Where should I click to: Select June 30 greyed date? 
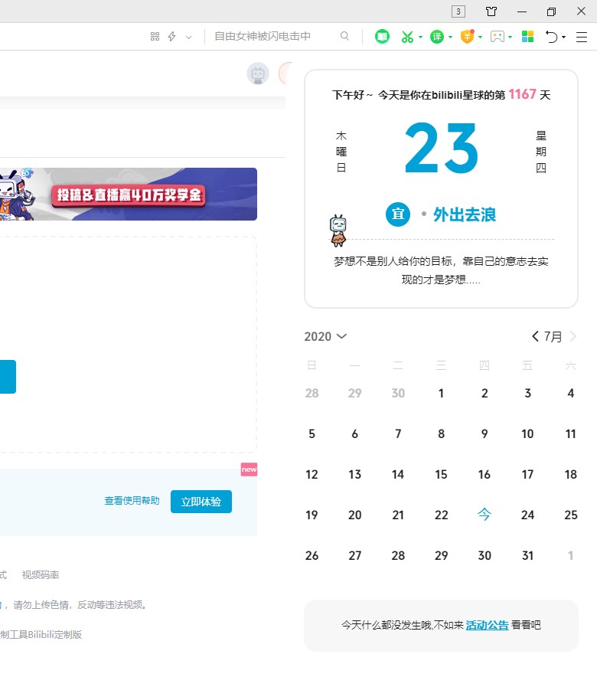click(x=398, y=394)
